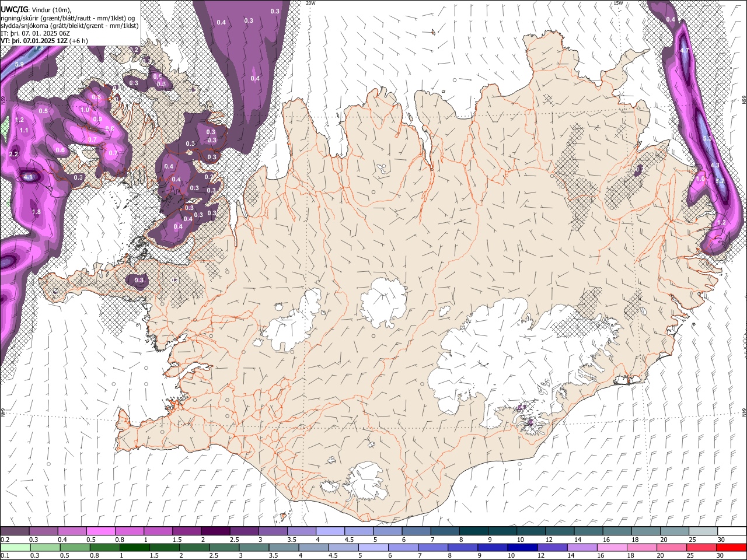The image size is (747, 560).
Task: Click the 20W longitude label
Action: (x=310, y=3)
